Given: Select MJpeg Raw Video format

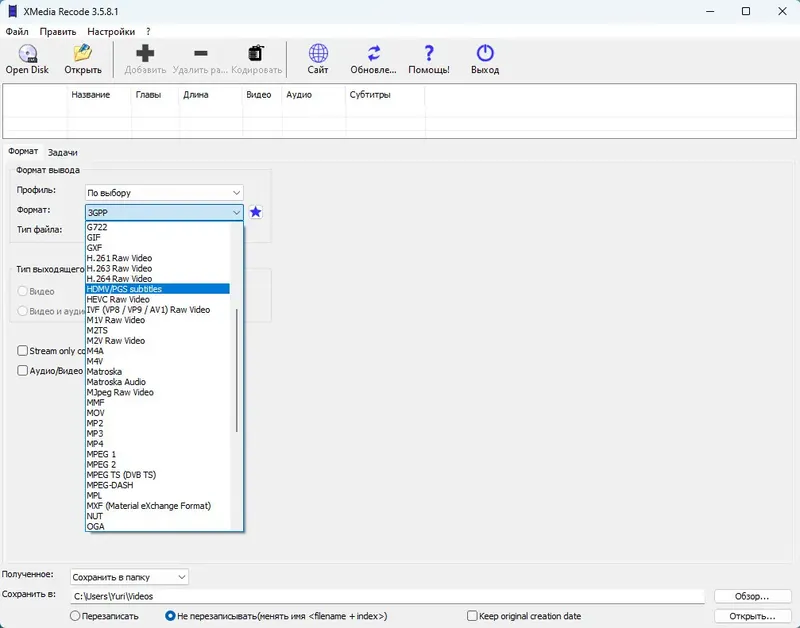Looking at the screenshot, I should click(158, 392).
